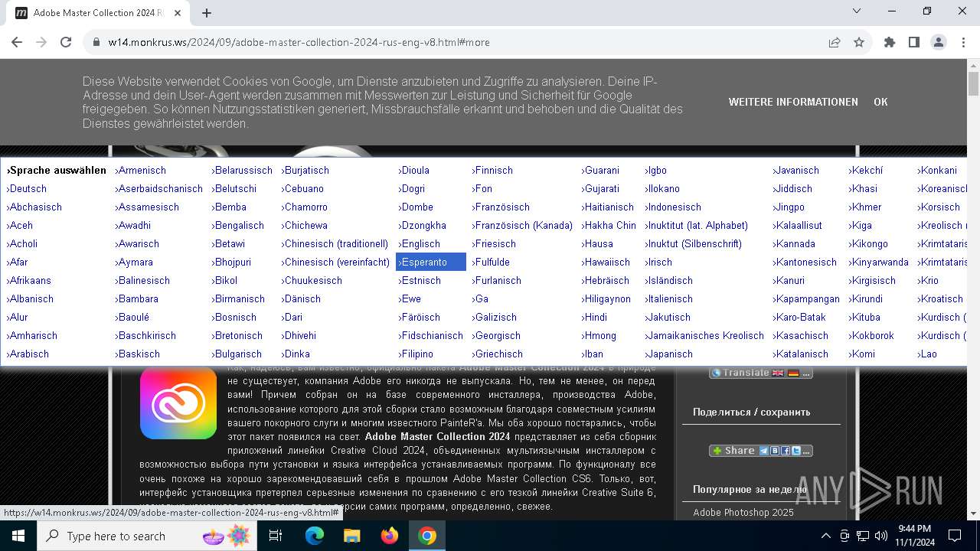Image resolution: width=980 pixels, height=551 pixels.
Task: Select Kirgisisch language
Action: [x=872, y=280]
